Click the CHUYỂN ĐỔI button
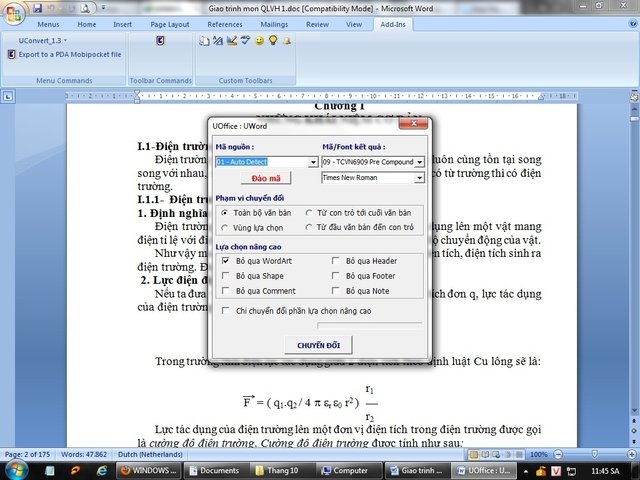The width and height of the screenshot is (640, 480). 318,345
